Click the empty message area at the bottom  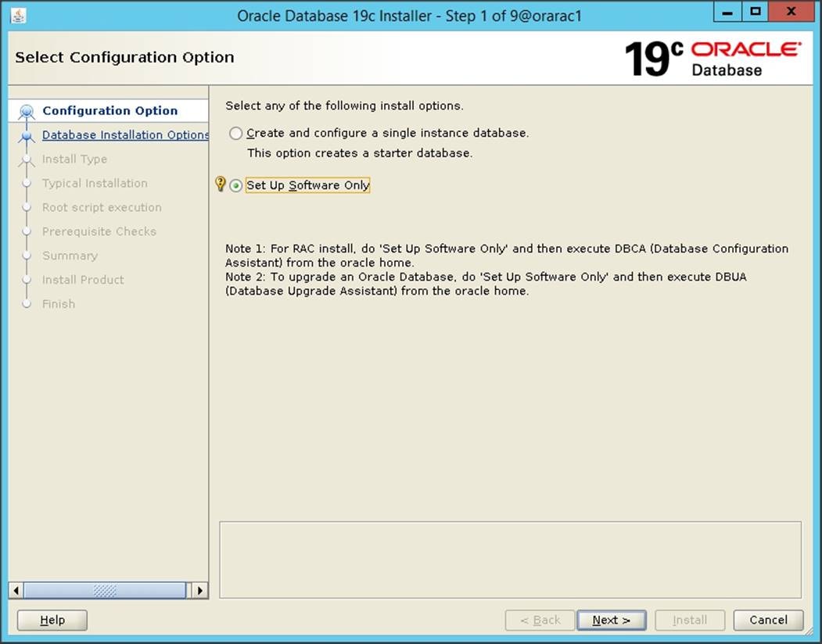click(510, 560)
